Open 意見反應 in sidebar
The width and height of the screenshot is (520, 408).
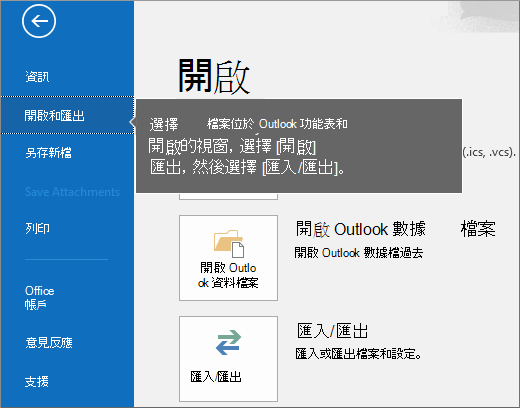point(49,342)
